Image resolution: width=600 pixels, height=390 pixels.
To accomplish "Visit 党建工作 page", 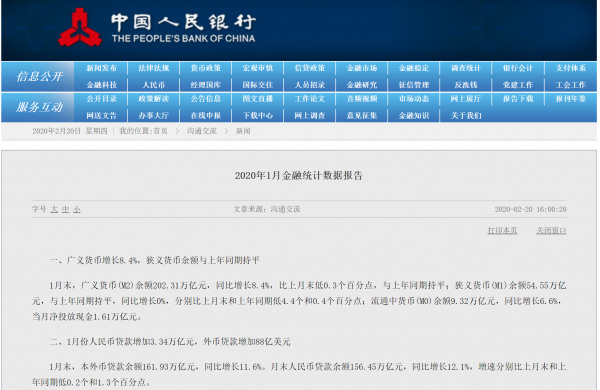I will point(518,85).
